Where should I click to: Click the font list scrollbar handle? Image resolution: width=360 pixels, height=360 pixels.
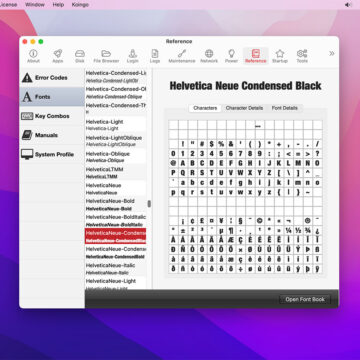point(149,204)
